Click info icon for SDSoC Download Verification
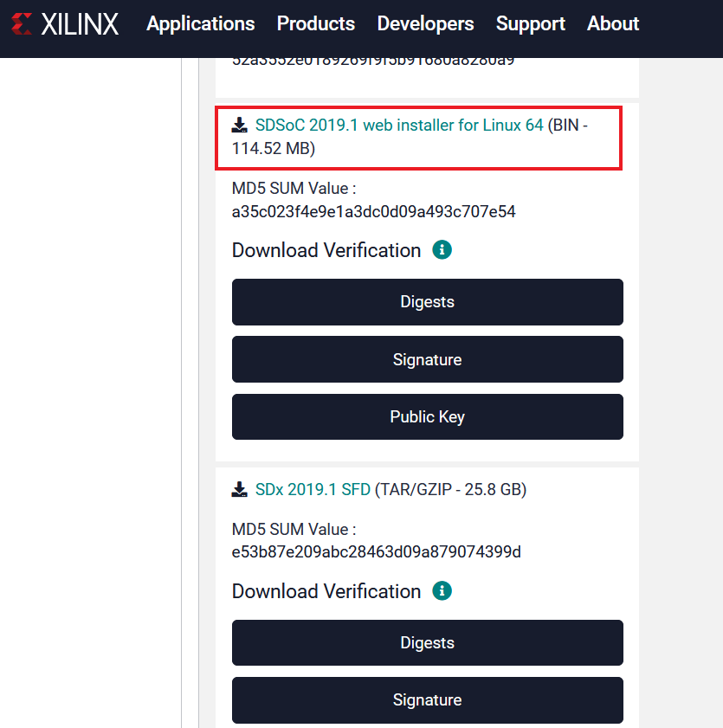The height and width of the screenshot is (728, 723). pos(442,250)
